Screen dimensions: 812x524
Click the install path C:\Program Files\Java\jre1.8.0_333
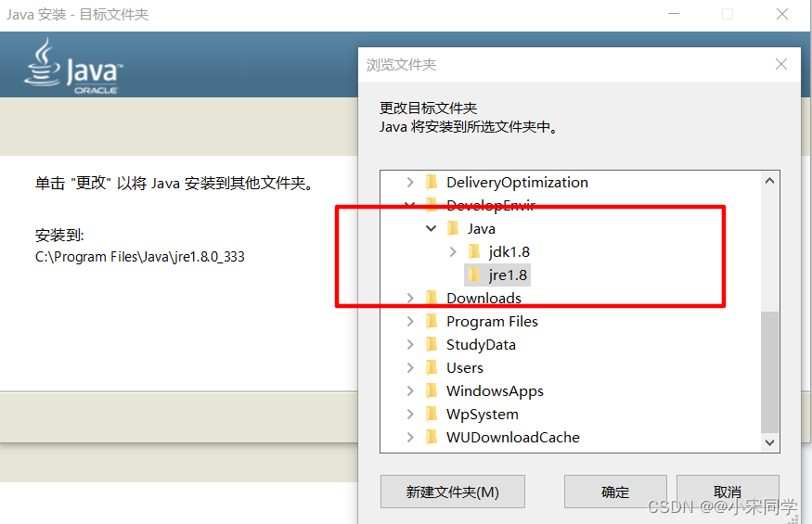[x=140, y=257]
